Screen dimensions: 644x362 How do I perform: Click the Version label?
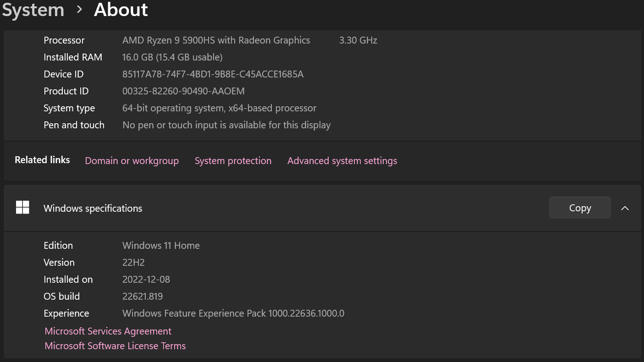coord(59,263)
